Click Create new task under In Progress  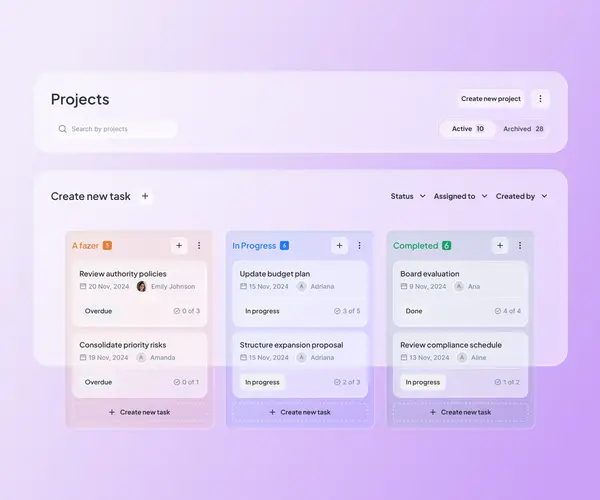tap(300, 412)
